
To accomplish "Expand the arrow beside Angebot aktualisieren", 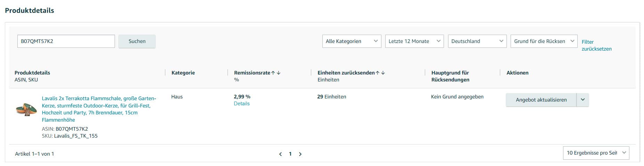I will click(583, 100).
